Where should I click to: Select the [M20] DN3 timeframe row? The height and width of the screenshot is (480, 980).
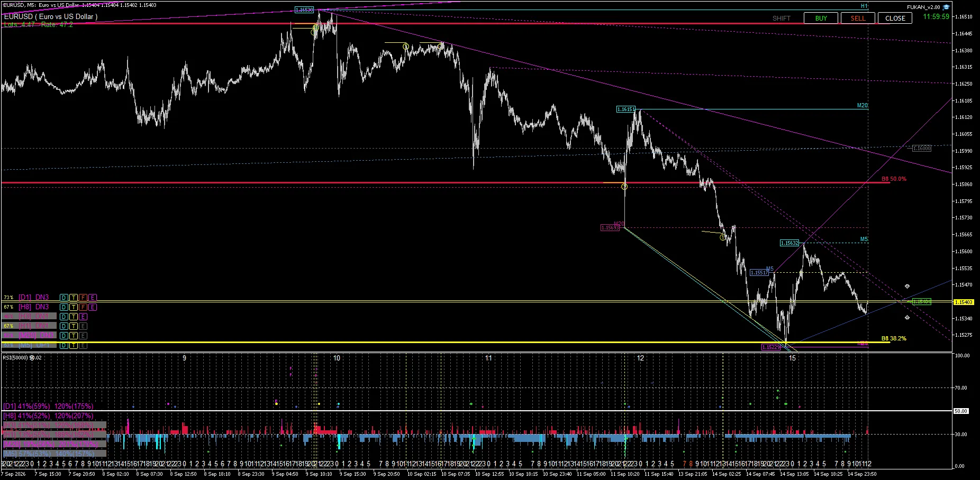point(30,336)
